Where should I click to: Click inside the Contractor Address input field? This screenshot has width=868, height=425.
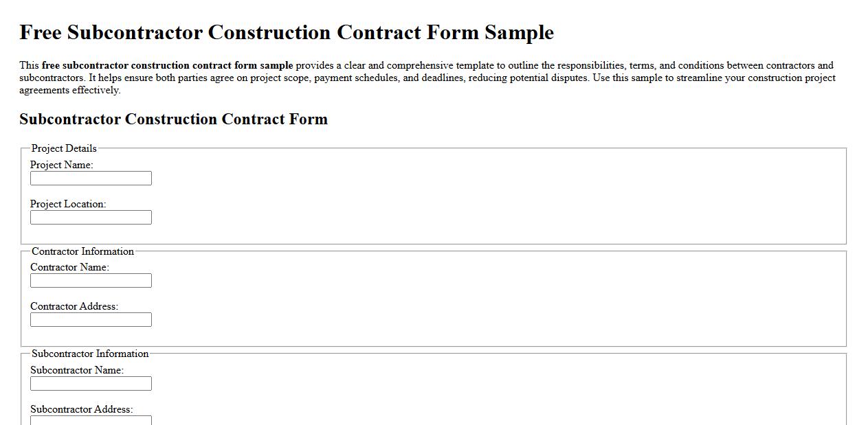(90, 319)
